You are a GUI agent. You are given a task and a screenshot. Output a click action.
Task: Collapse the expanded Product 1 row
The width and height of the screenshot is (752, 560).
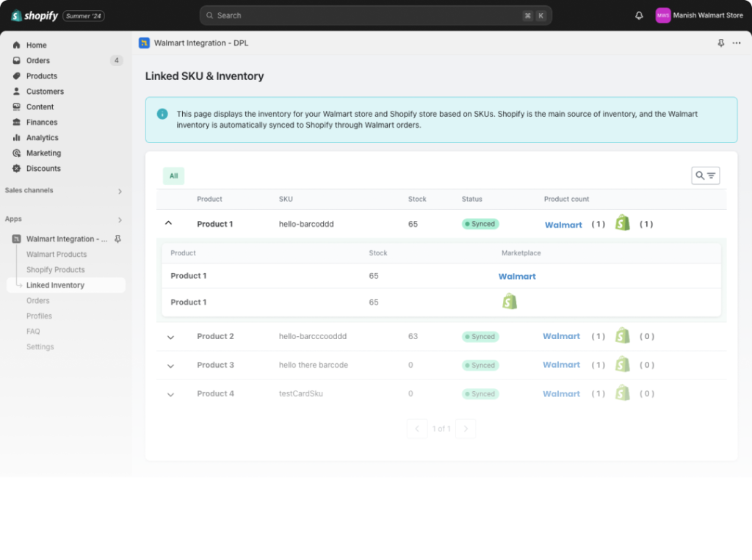click(168, 223)
